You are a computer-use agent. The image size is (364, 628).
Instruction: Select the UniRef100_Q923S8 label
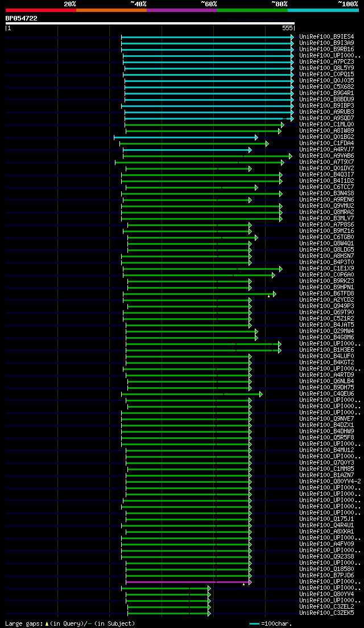[326, 556]
